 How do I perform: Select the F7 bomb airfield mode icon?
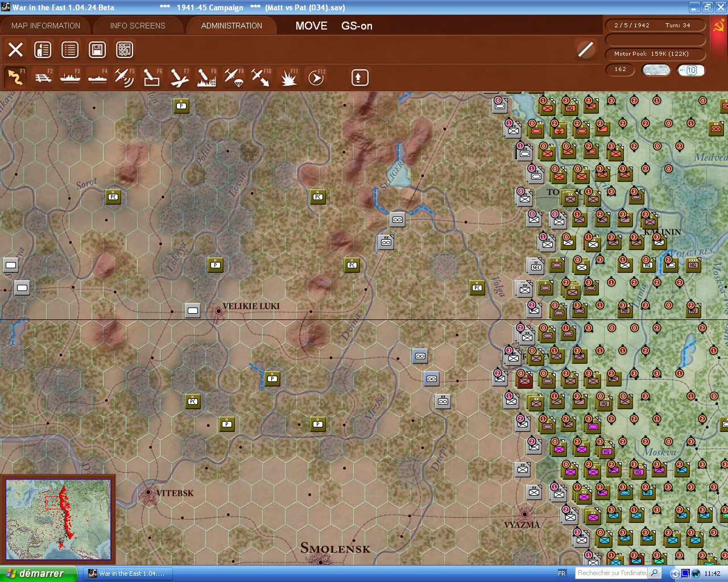(179, 77)
